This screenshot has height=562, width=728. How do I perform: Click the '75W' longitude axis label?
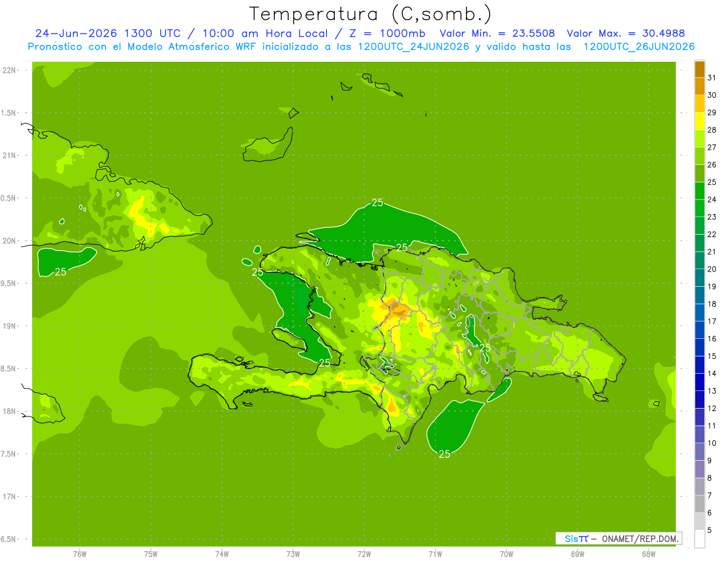151,554
